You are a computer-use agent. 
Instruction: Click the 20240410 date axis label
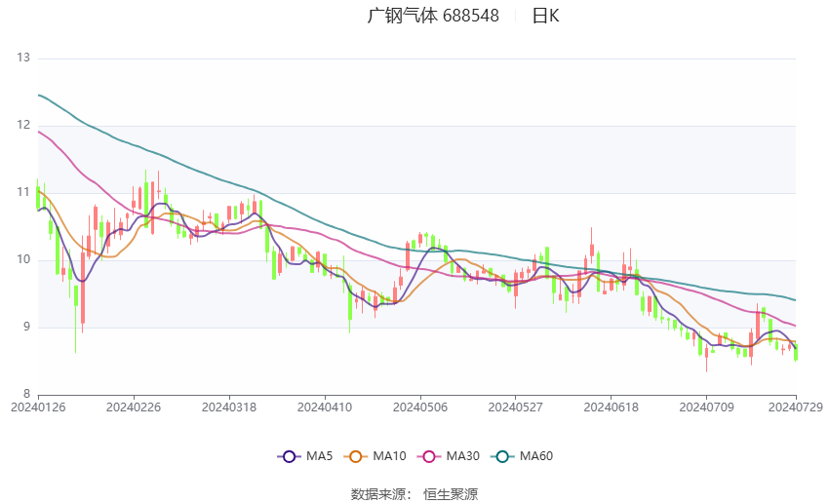[x=325, y=407]
